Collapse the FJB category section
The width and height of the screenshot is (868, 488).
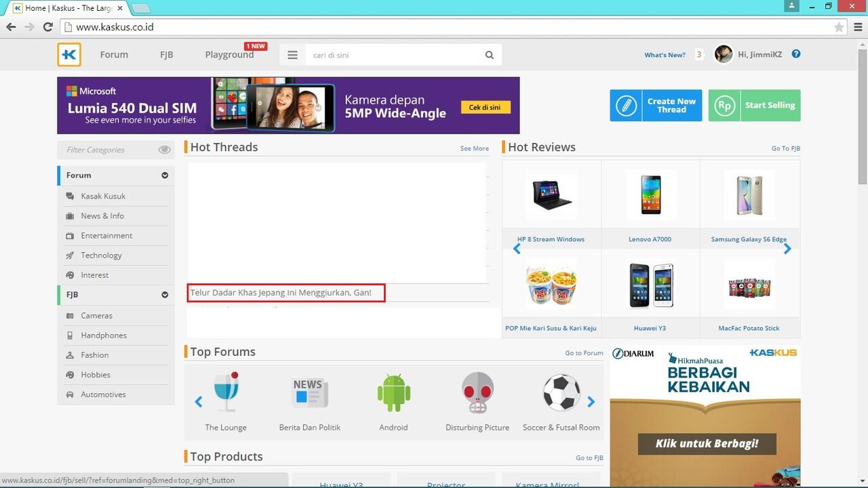(165, 295)
